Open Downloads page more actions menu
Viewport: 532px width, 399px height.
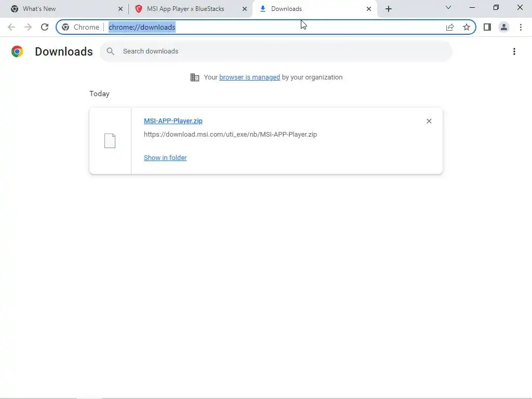514,51
